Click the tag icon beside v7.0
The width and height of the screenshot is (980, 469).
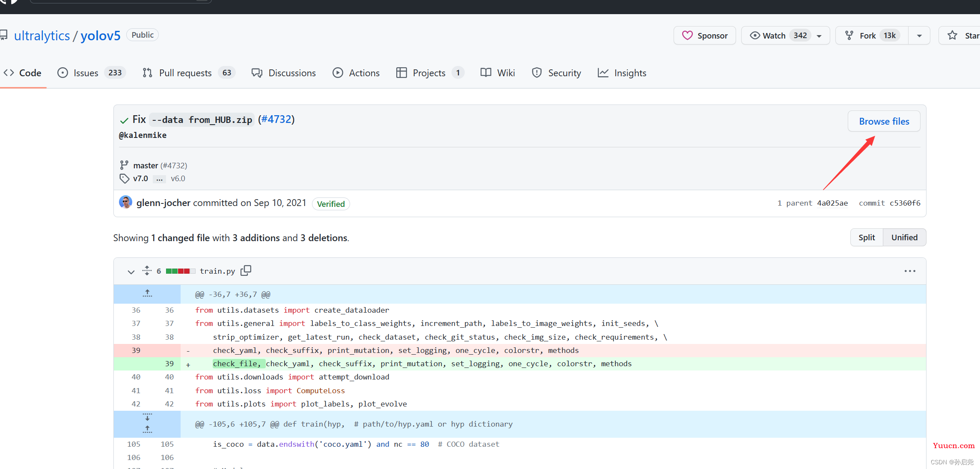point(125,179)
